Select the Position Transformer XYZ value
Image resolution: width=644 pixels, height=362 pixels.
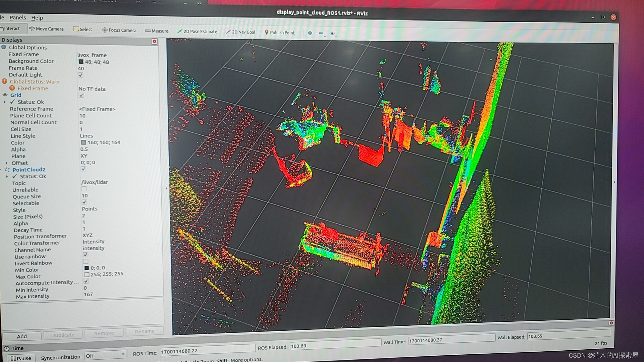[88, 235]
